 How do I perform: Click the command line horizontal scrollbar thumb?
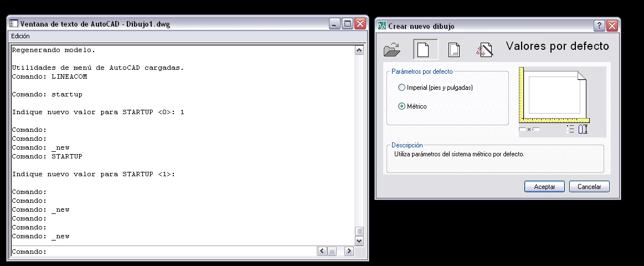pyautogui.click(x=332, y=251)
